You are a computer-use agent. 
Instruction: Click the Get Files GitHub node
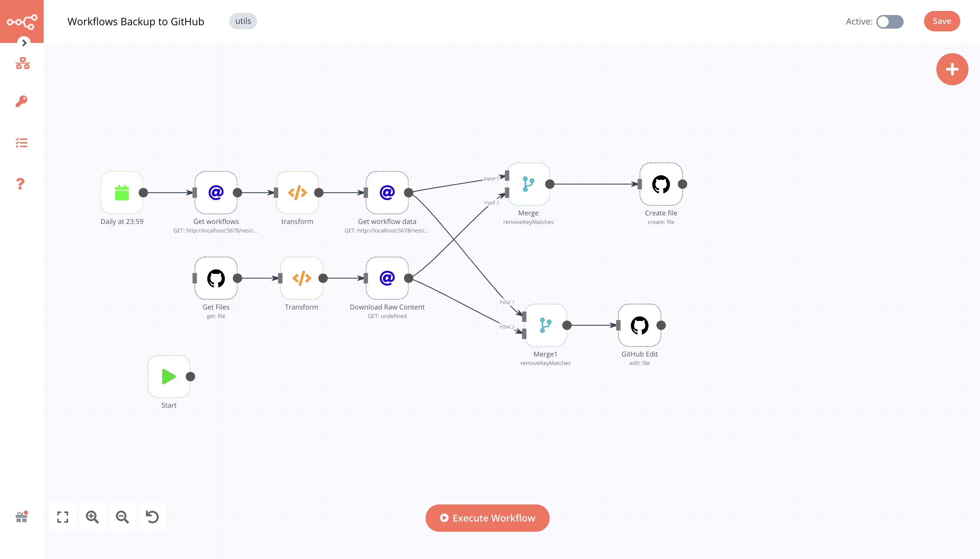pos(216,278)
